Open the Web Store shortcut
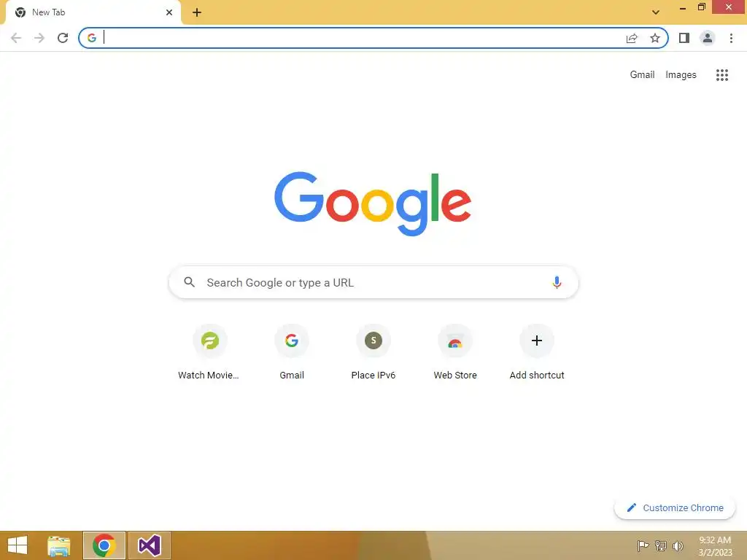The image size is (747, 560). 455,352
